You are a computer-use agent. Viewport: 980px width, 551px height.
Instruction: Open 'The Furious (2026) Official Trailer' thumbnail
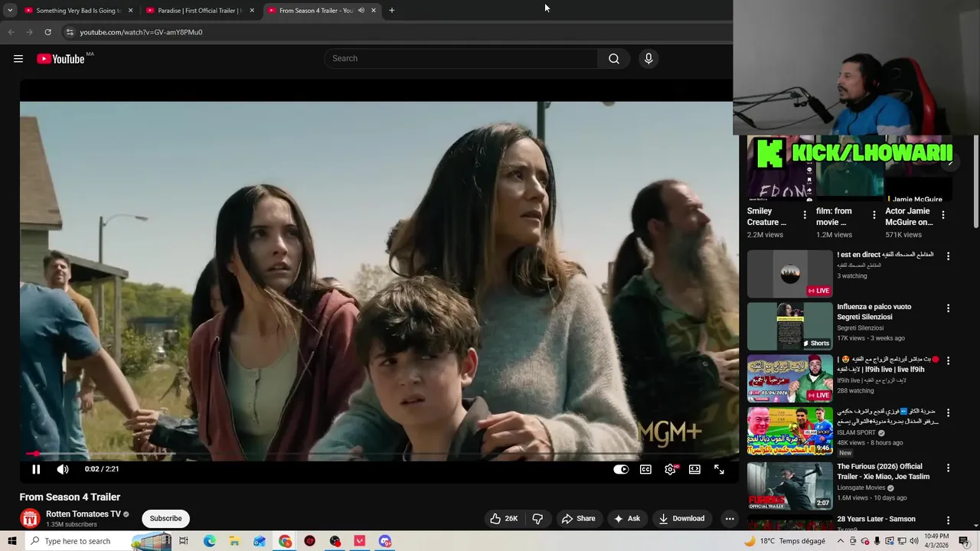[789, 486]
